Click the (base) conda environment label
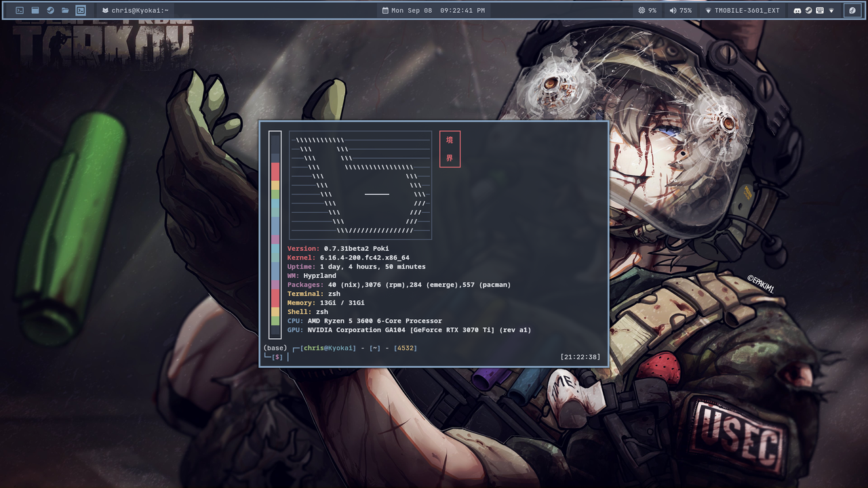Image resolution: width=868 pixels, height=488 pixels. pos(275,348)
